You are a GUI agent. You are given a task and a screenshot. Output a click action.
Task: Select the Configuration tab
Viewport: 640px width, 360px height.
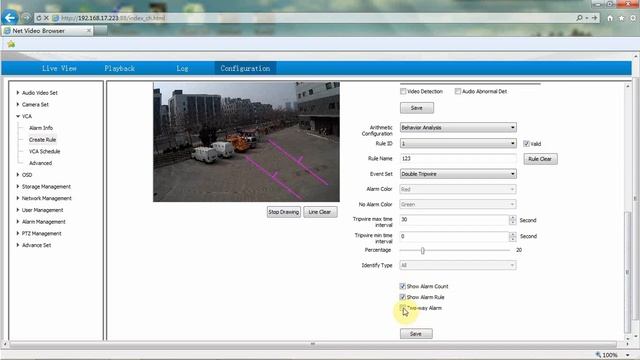click(x=245, y=68)
